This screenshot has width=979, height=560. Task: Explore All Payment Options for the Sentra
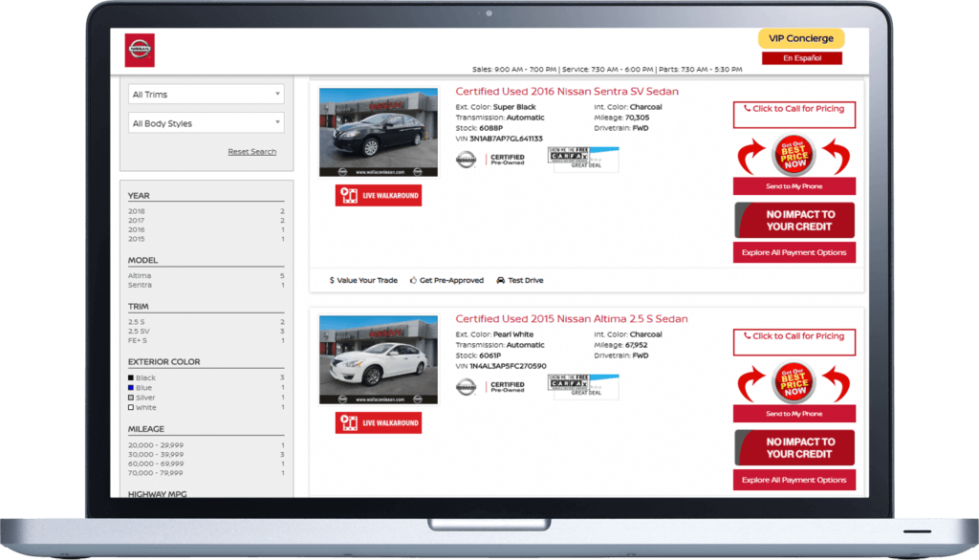click(794, 252)
